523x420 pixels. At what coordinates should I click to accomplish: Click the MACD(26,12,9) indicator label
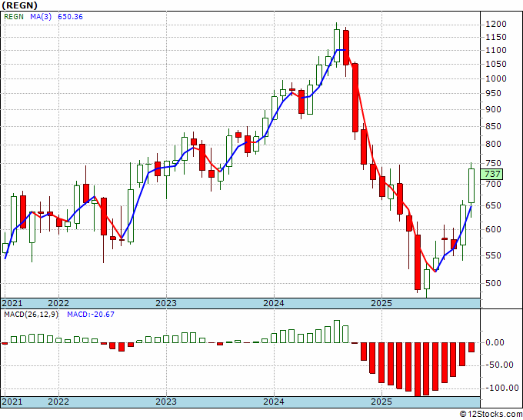[x=31, y=314]
